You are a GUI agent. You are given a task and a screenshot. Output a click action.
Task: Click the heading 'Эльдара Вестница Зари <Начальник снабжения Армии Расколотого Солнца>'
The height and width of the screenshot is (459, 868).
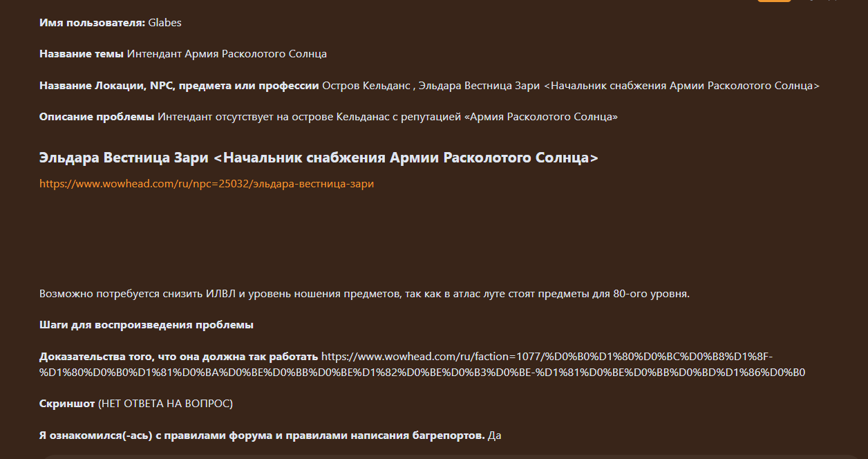(319, 158)
